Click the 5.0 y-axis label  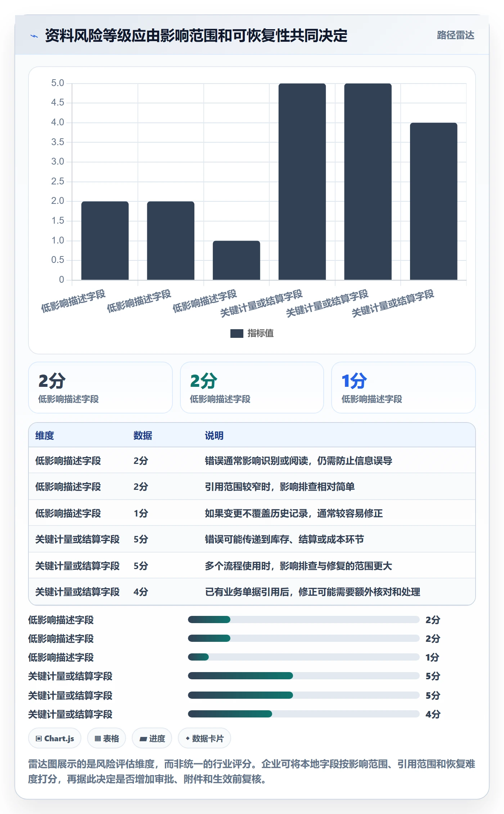click(58, 83)
